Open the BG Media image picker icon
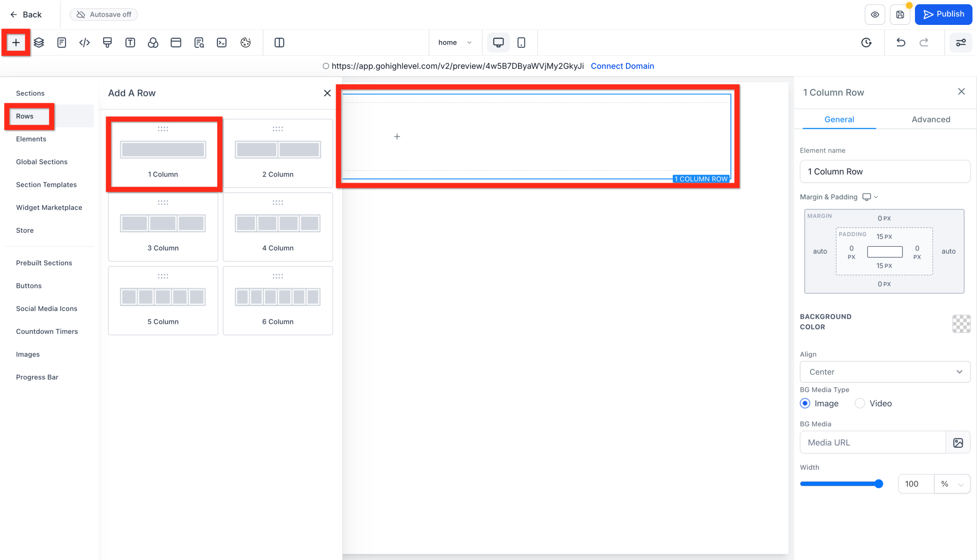This screenshot has width=977, height=560. pyautogui.click(x=958, y=442)
